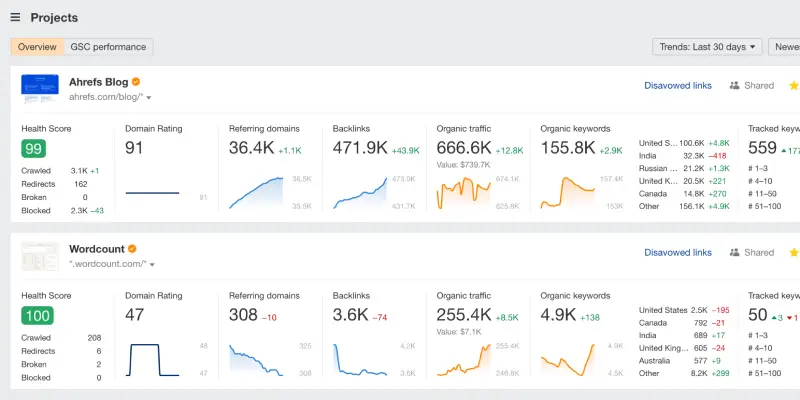Viewport: 800px width, 400px height.
Task: Open the Ahrefs Blog project title
Action: 98,82
